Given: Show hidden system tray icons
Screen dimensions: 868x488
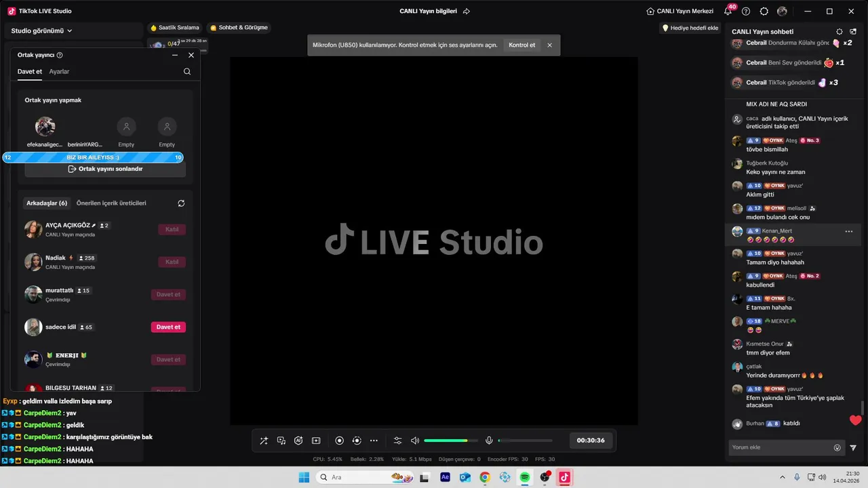Looking at the screenshot, I should click(x=782, y=477).
